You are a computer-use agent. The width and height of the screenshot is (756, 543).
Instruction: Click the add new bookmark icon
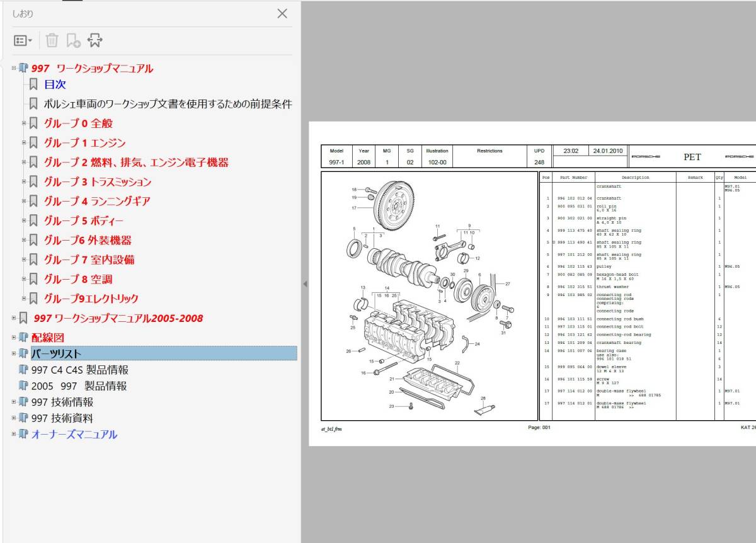coord(73,40)
